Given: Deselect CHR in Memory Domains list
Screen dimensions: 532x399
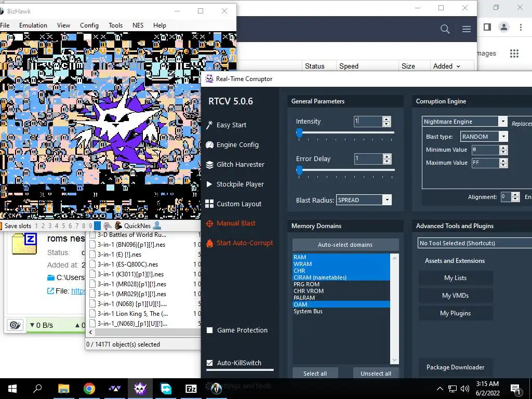Looking at the screenshot, I should pyautogui.click(x=341, y=271).
